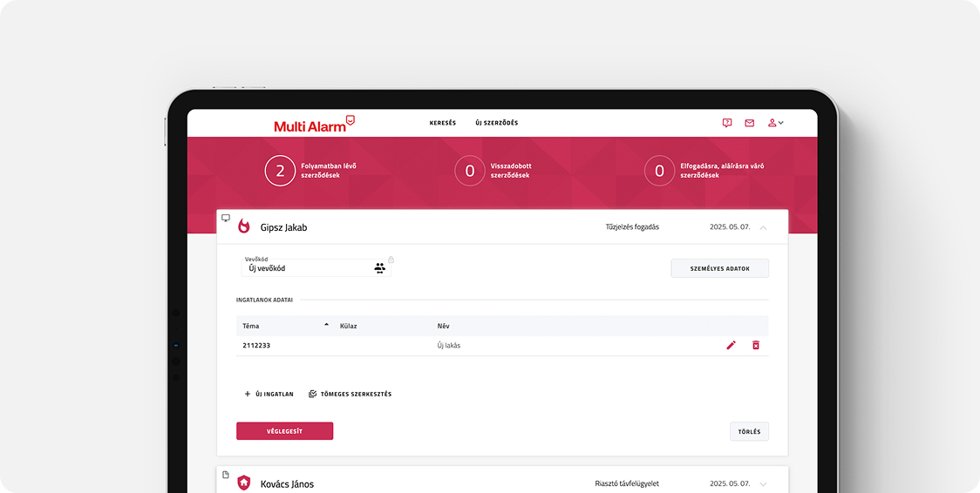Click the Multi Alarm logo
Viewport: 980px width, 493px height.
tap(314, 125)
